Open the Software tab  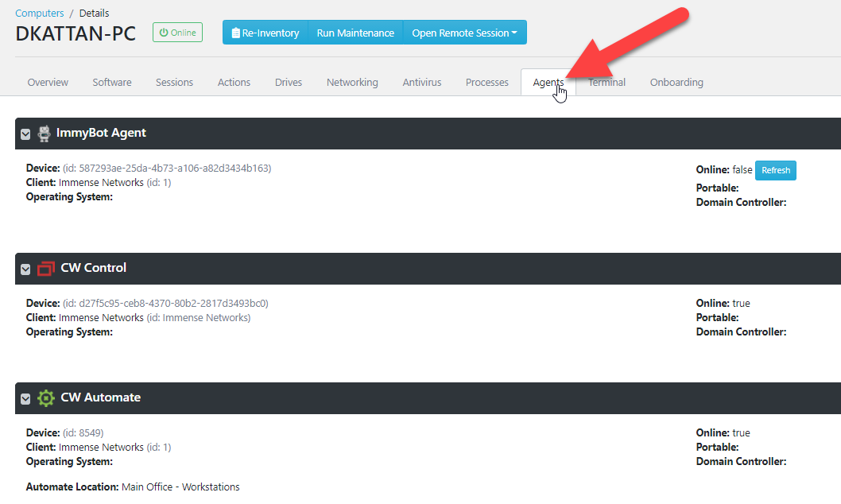click(x=112, y=83)
